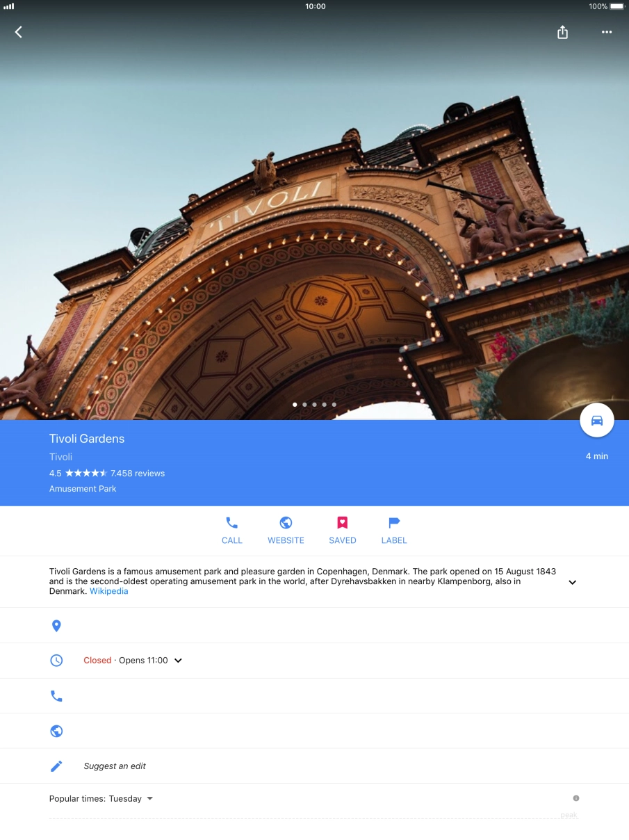
Task: Select the third carousel dot under the photo
Action: click(314, 404)
